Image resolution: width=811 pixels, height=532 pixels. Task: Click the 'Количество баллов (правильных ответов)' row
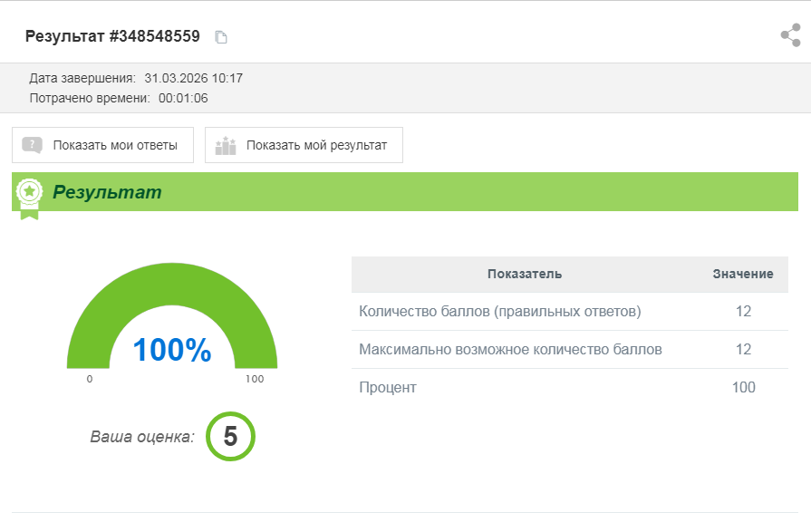click(x=499, y=312)
